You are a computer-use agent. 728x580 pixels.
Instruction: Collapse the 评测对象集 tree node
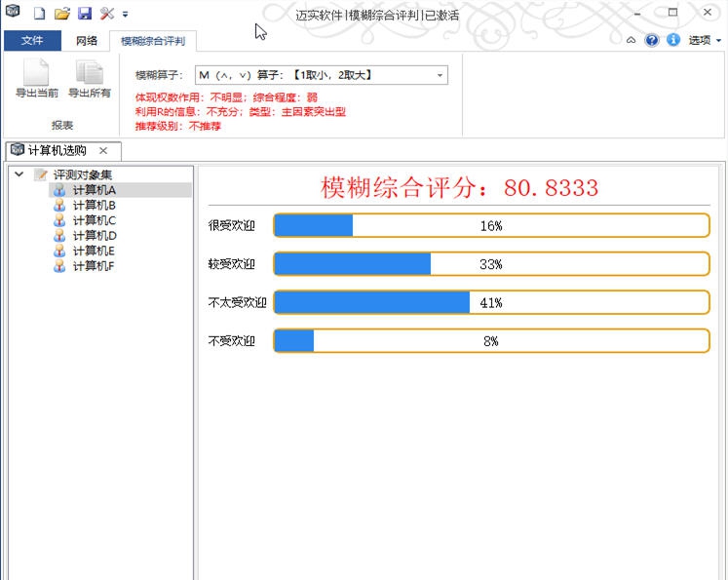(19, 174)
